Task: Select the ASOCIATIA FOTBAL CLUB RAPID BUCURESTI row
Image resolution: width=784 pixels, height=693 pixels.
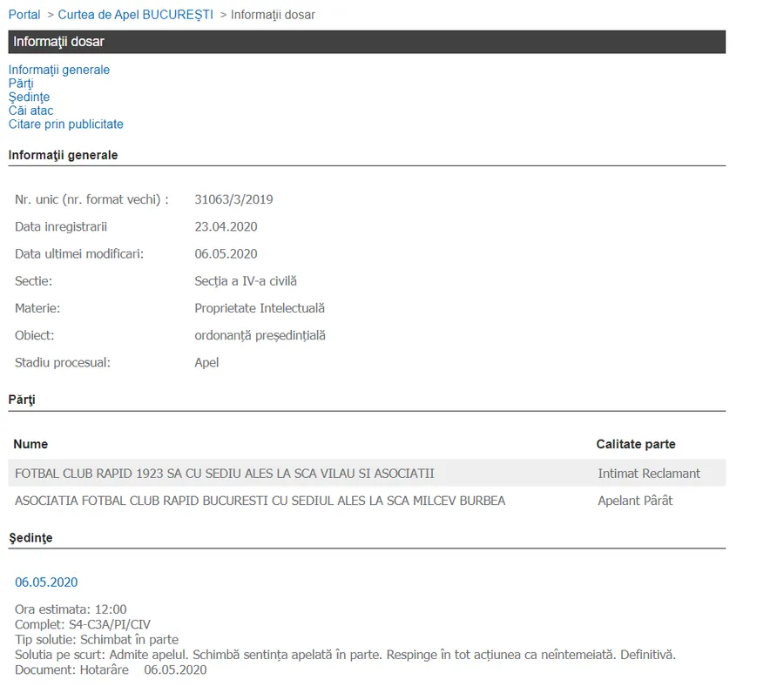Action: [260, 501]
